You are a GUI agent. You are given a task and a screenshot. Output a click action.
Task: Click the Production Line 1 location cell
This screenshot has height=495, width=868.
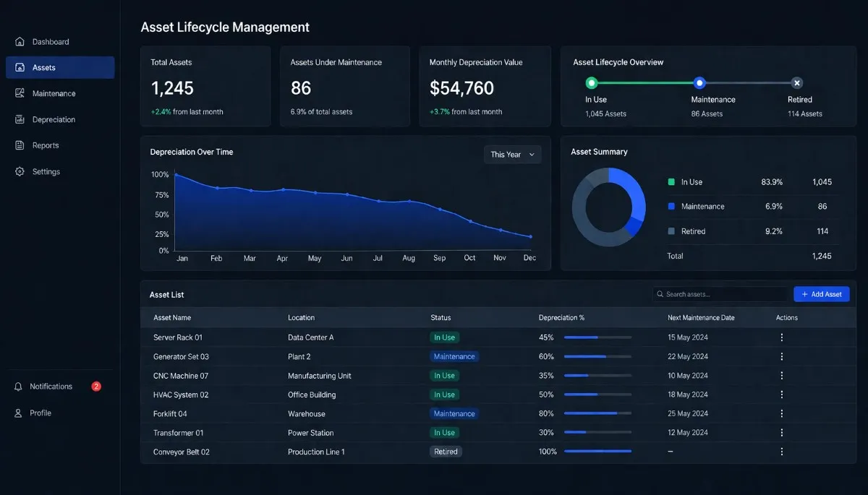[x=316, y=452]
